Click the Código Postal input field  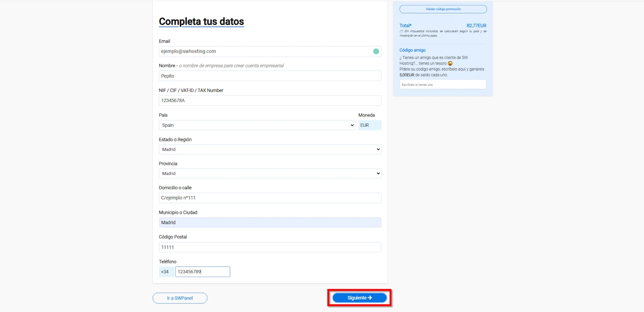point(270,248)
